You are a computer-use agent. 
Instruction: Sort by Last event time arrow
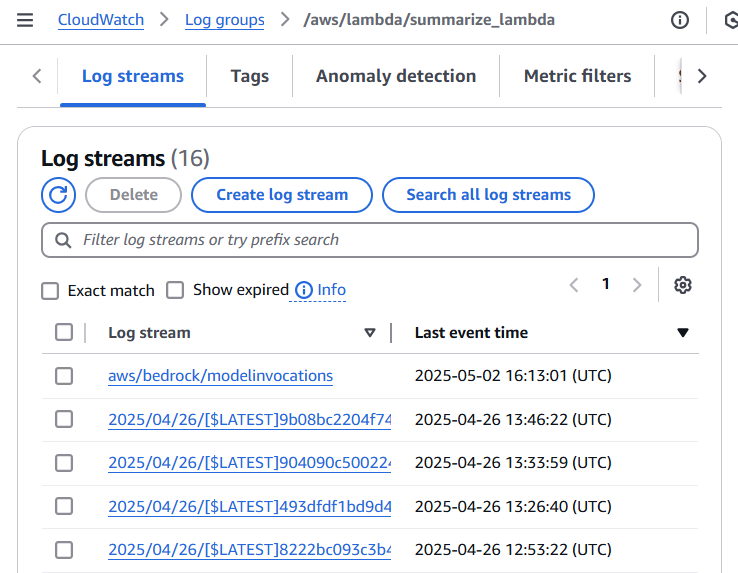[683, 333]
